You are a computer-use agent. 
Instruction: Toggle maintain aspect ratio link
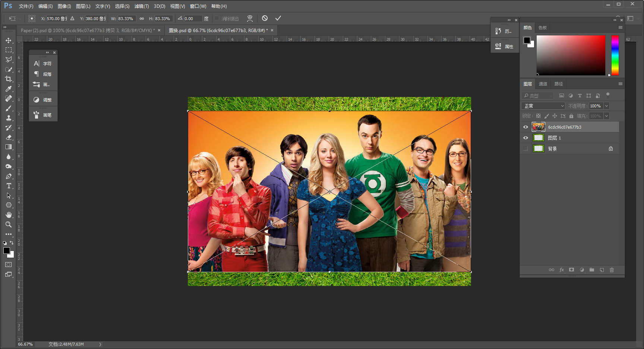click(142, 19)
